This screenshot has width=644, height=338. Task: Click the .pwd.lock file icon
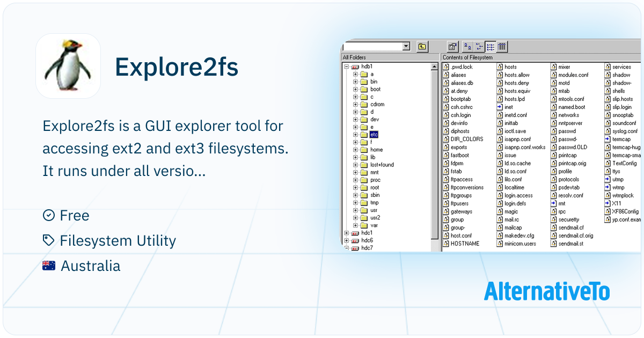pyautogui.click(x=446, y=67)
